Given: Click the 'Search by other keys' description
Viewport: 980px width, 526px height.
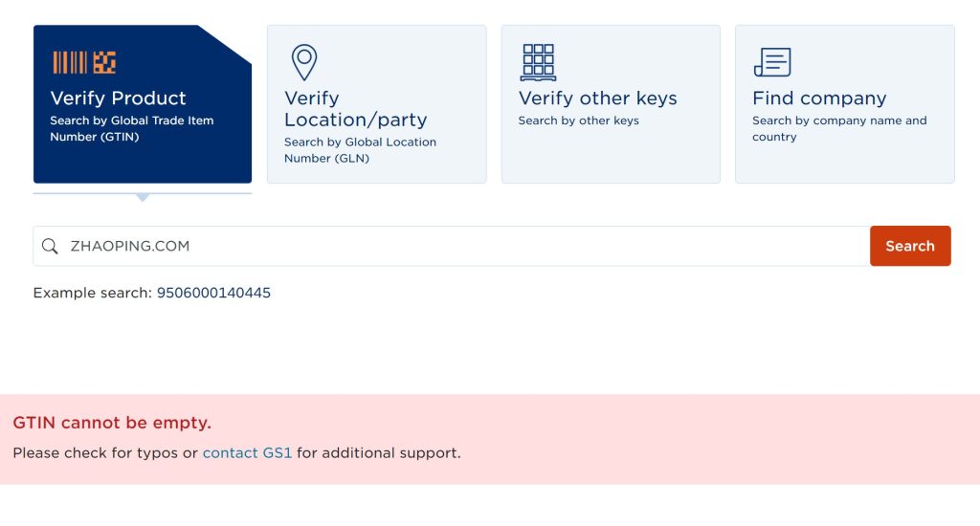Looking at the screenshot, I should (578, 121).
